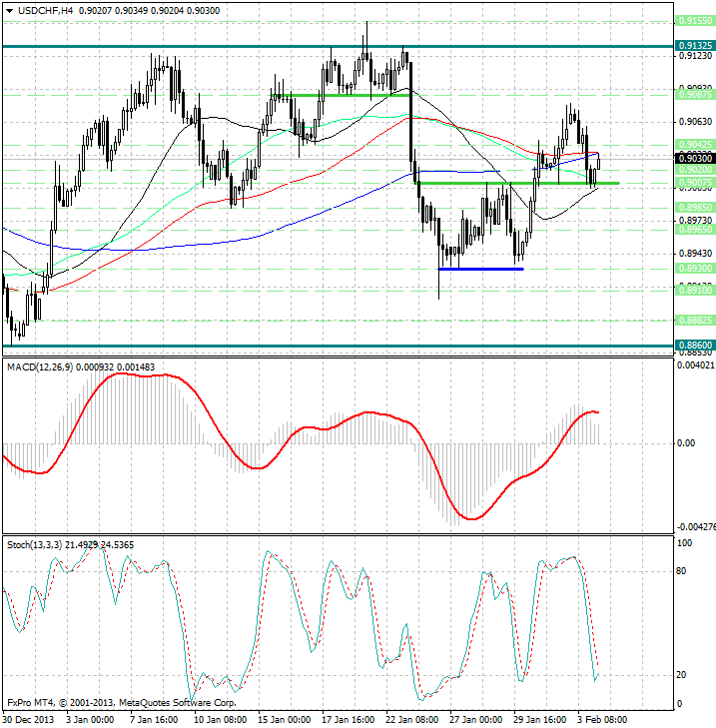Click the 0.88600 support level label

tap(695, 345)
